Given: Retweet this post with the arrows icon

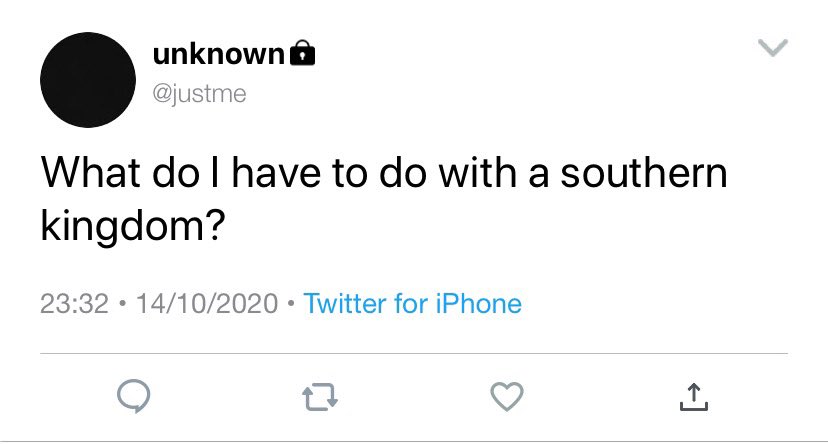Looking at the screenshot, I should [x=320, y=398].
